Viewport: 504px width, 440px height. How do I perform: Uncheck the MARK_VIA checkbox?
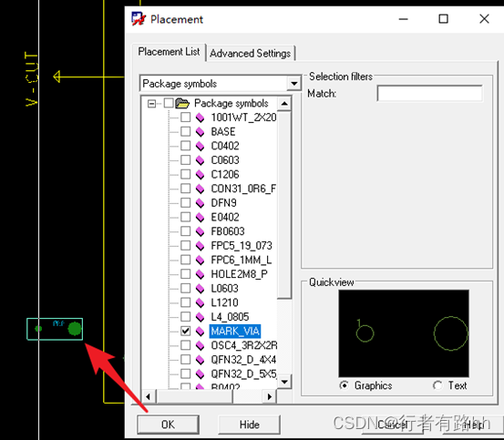click(185, 331)
